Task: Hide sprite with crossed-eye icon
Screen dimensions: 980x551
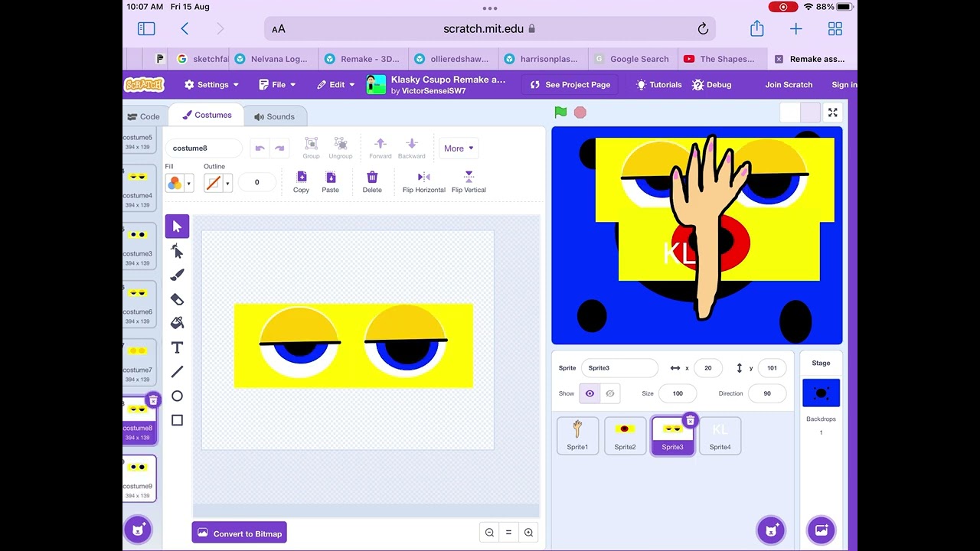Action: pos(609,393)
